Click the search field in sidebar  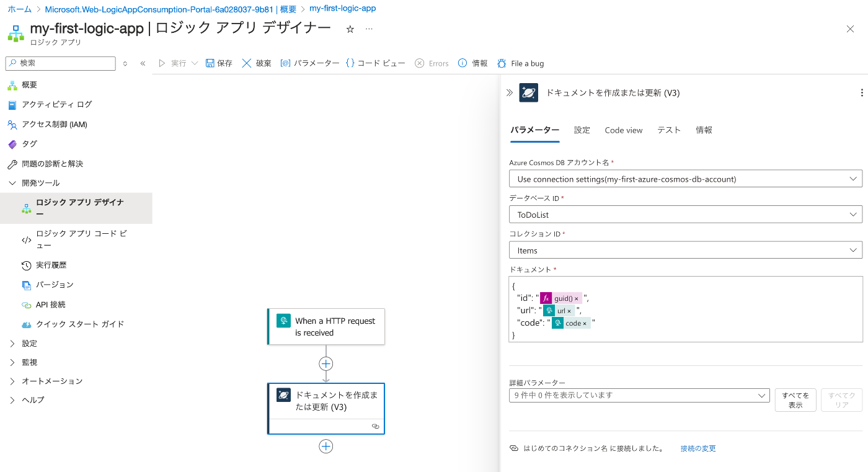coord(61,63)
